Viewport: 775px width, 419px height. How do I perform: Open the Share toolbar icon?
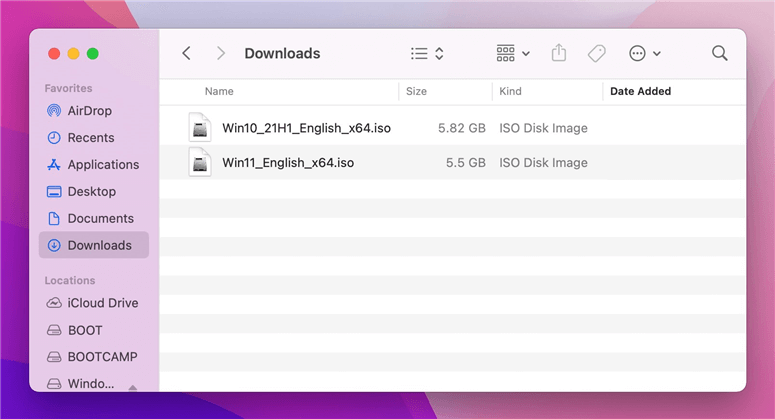click(559, 53)
